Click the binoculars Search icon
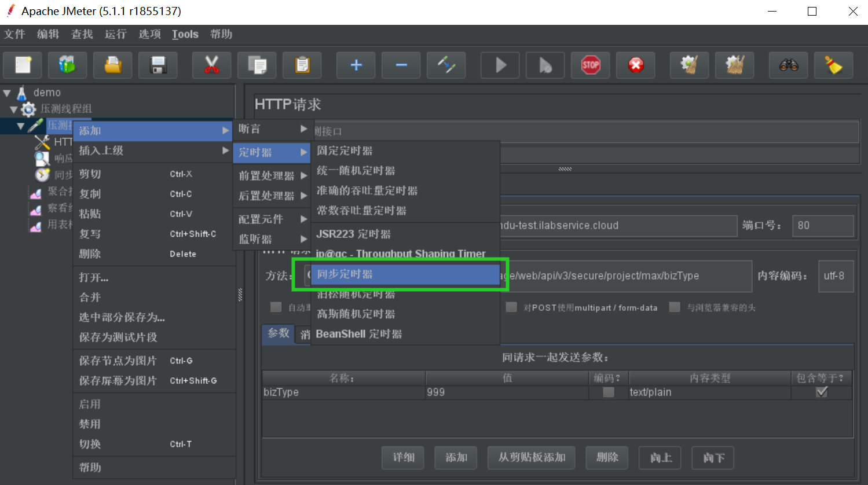 (x=789, y=65)
